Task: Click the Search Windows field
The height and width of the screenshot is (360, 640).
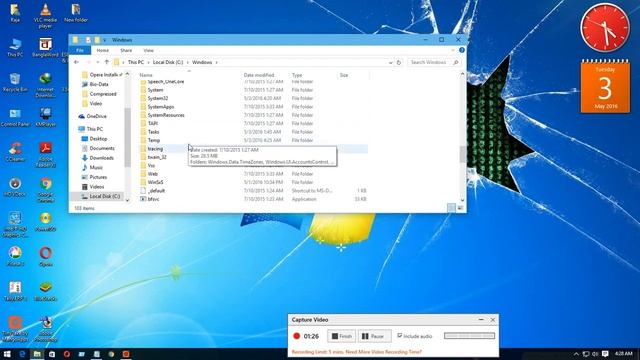Action: 433,62
